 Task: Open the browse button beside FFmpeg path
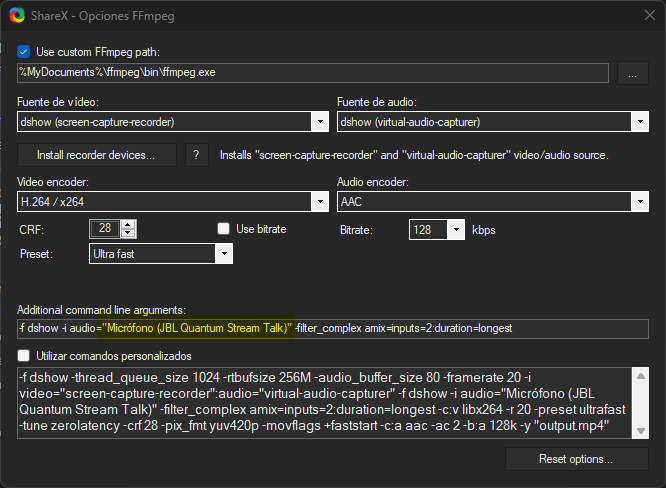[632, 73]
